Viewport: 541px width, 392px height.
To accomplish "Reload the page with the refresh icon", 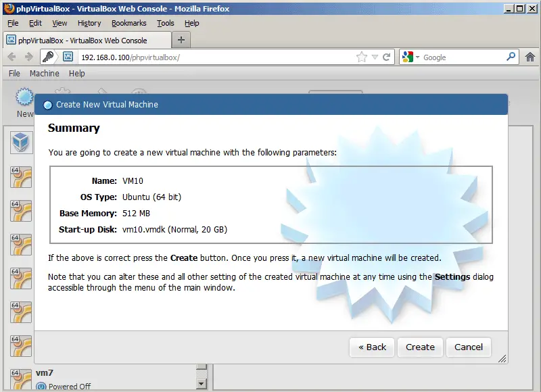I will click(x=386, y=57).
